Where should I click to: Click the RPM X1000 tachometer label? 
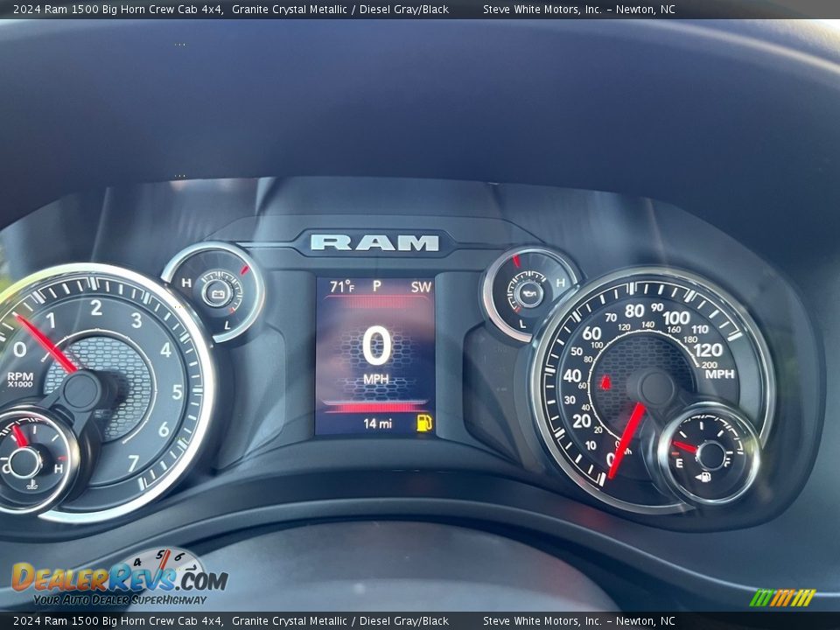click(x=20, y=380)
